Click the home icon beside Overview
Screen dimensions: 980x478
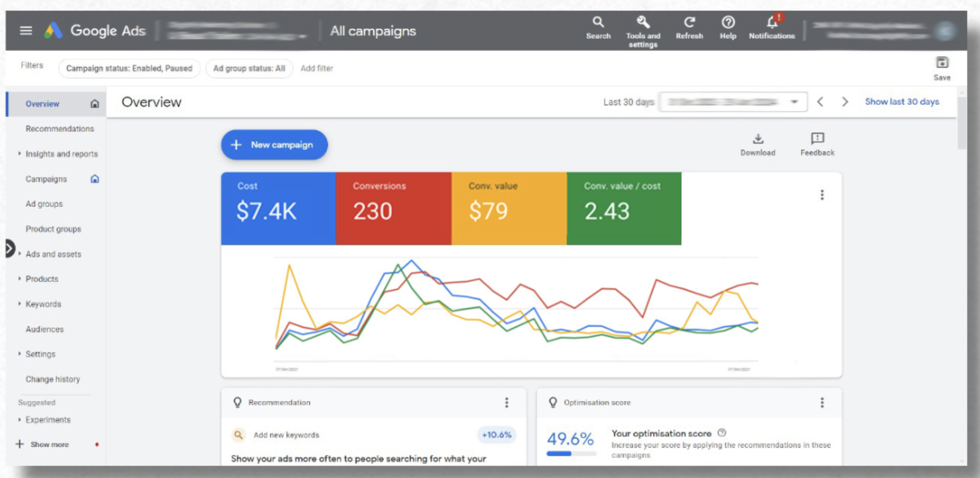[95, 104]
